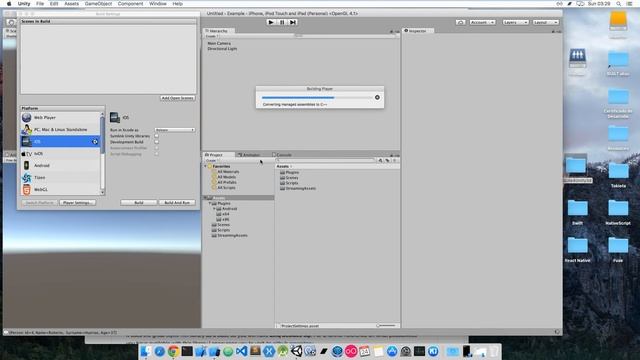Open Terminal from the Dock
The image size is (640, 360).
click(x=187, y=351)
